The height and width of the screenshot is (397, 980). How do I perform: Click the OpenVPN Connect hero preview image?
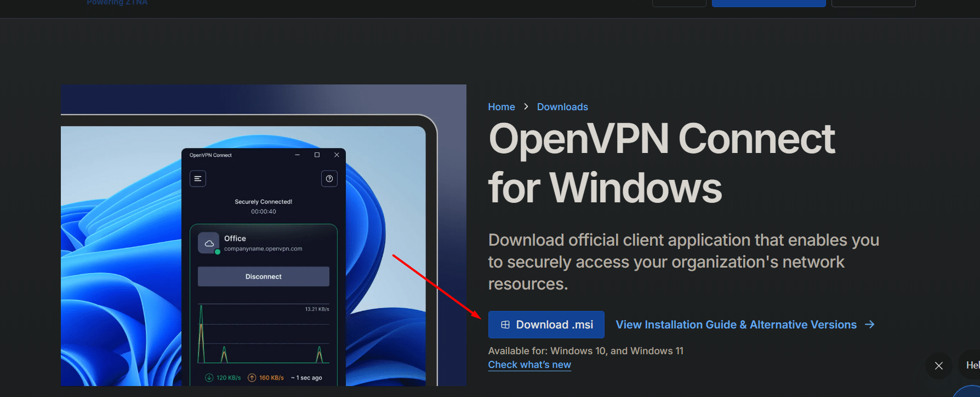pyautogui.click(x=264, y=235)
